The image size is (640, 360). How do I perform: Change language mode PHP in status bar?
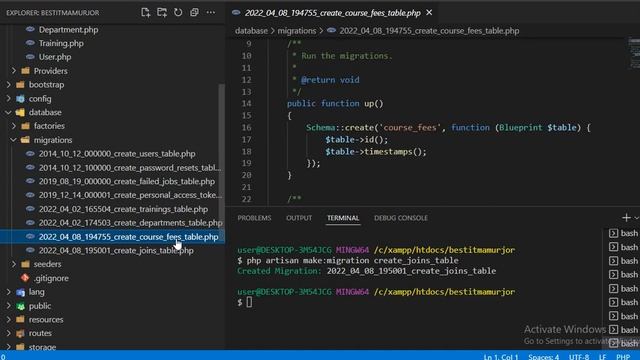[x=623, y=356]
